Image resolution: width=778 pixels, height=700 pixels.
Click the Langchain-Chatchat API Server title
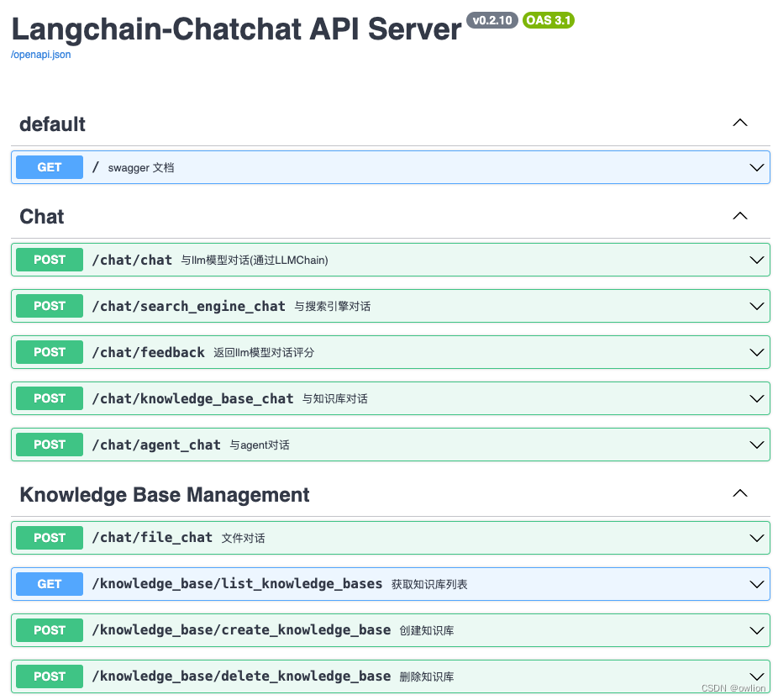(236, 29)
